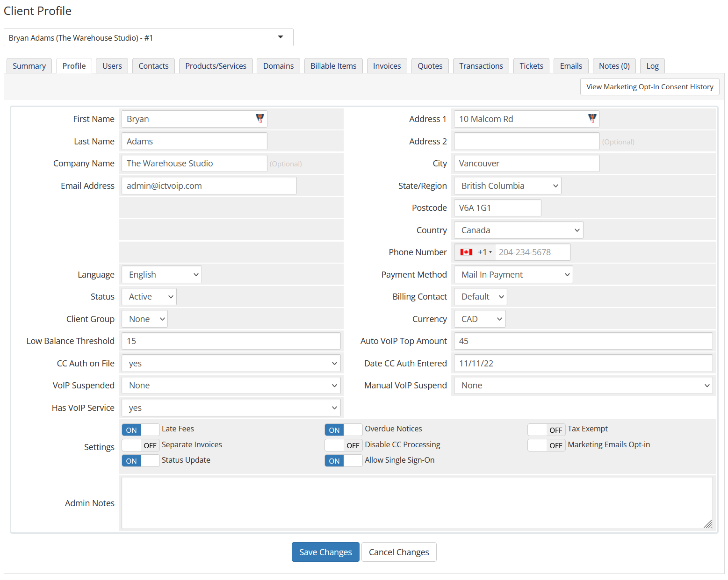
Task: Click the Last Name field containing Adams
Action: coord(195,141)
